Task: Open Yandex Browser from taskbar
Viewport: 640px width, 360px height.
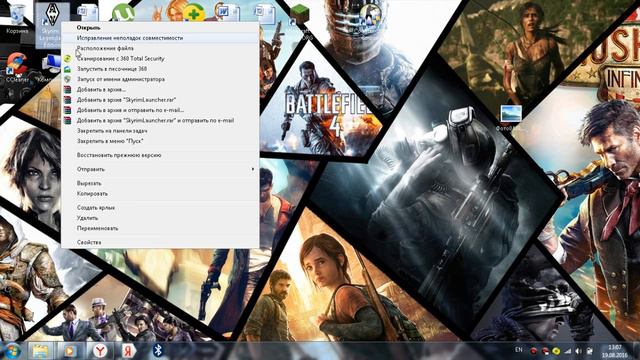Action: point(100,351)
